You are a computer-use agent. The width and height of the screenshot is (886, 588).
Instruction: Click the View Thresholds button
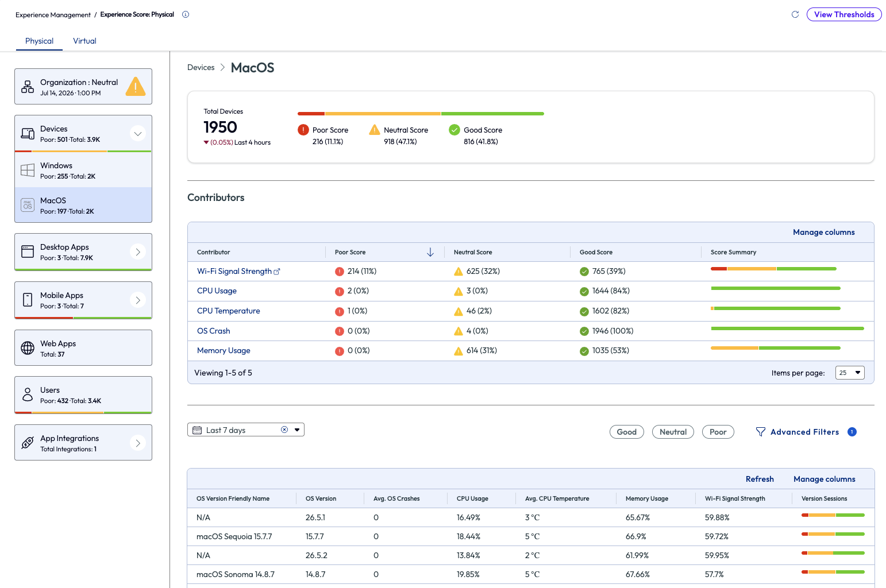[x=844, y=14]
